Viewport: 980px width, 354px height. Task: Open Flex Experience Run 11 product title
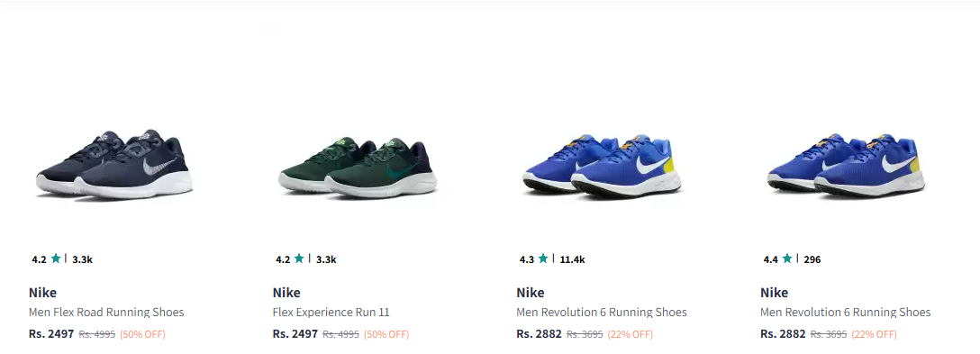pyautogui.click(x=331, y=312)
